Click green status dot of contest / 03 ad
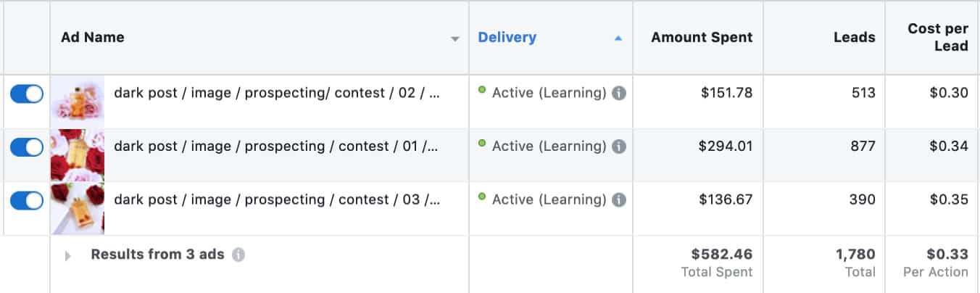 point(482,197)
